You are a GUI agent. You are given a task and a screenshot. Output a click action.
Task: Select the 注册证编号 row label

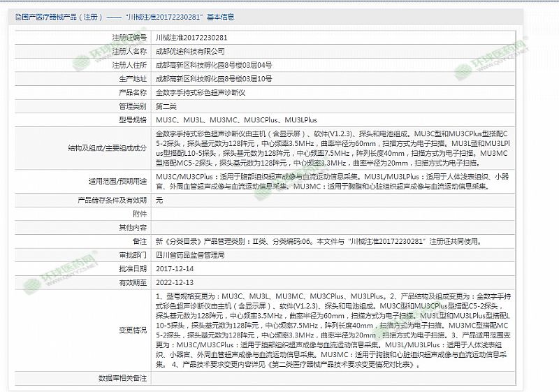129,37
